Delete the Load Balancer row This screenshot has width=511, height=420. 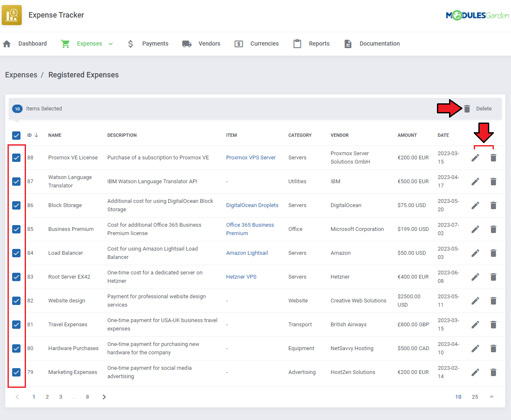click(493, 253)
